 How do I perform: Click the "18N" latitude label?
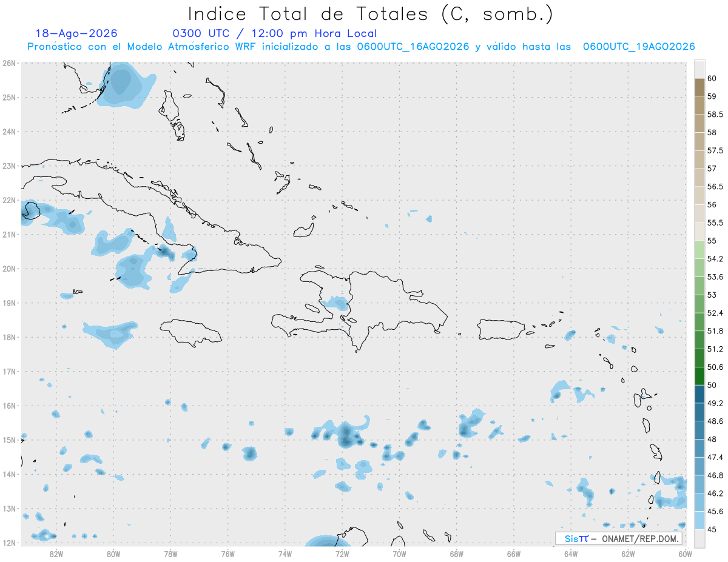point(9,337)
